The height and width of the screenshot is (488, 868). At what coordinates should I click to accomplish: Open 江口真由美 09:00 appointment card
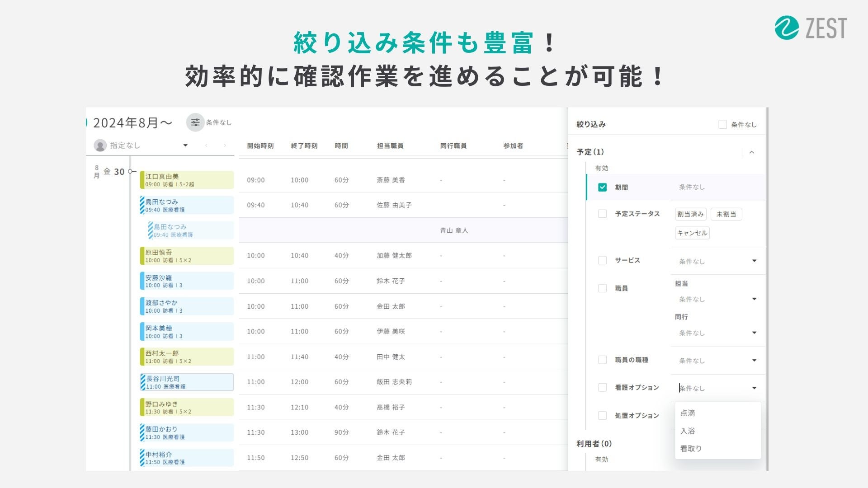tap(187, 180)
